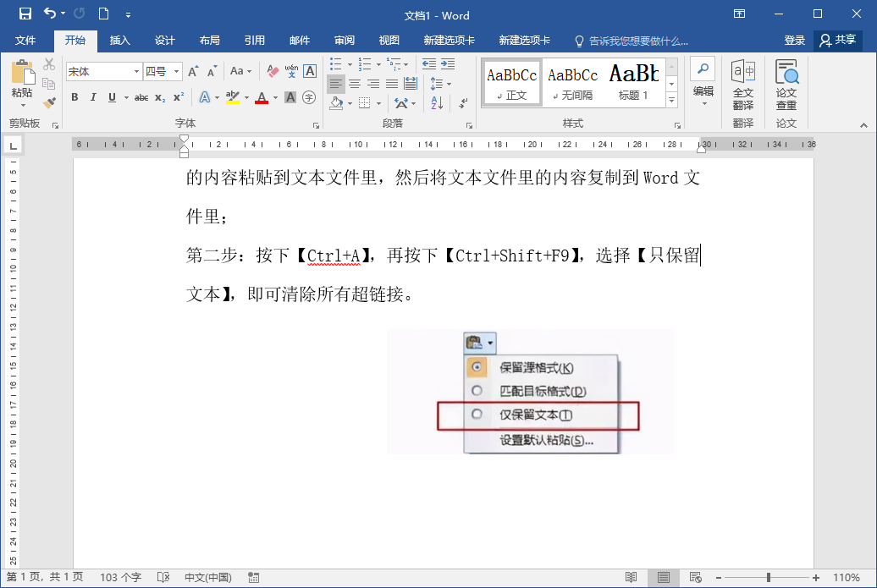The height and width of the screenshot is (588, 877).
Task: Open the 文件 (File) tab
Action: tap(25, 41)
